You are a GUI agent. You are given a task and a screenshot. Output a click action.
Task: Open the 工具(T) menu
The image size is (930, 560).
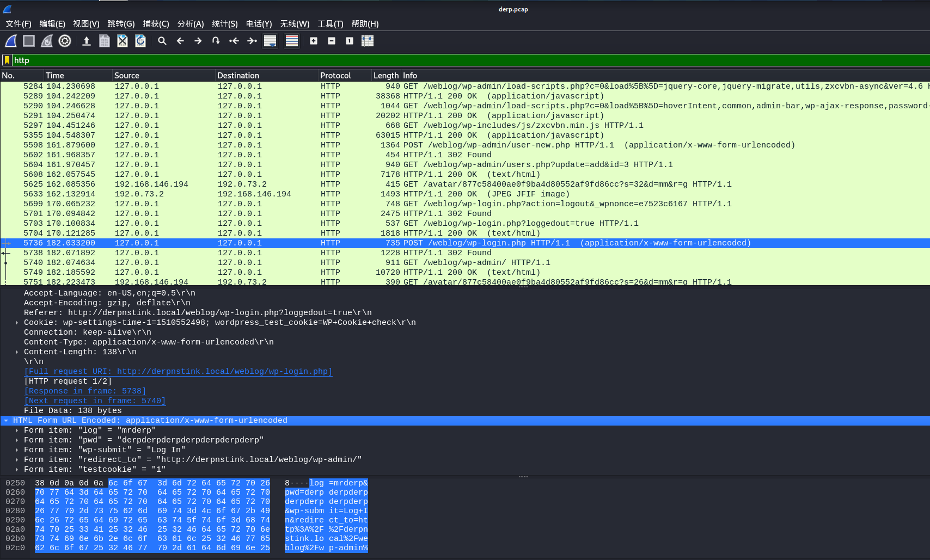[331, 24]
